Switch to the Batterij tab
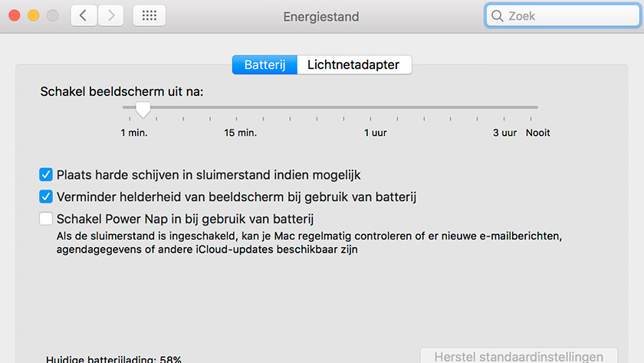Image resolution: width=644 pixels, height=363 pixels. pyautogui.click(x=264, y=64)
